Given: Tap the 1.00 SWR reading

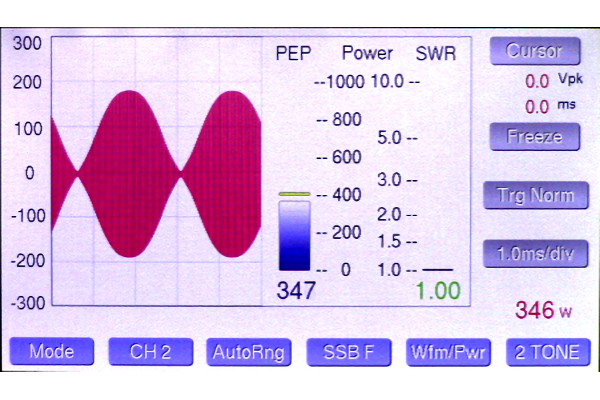Looking at the screenshot, I should pyautogui.click(x=438, y=291).
